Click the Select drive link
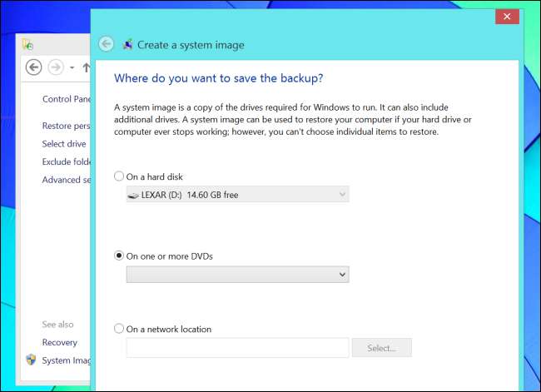Screen dimensions: 541x392 [64, 144]
